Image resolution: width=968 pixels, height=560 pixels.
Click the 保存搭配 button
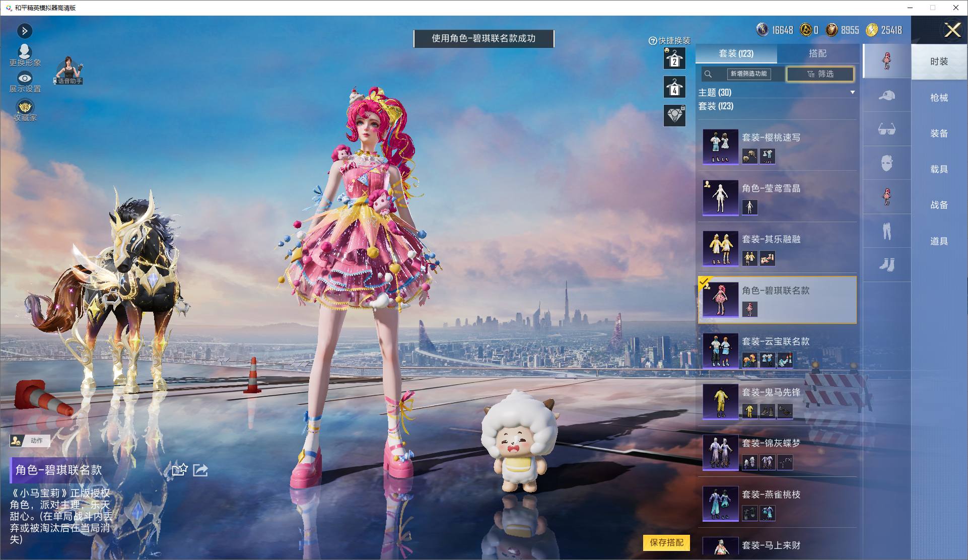coord(666,542)
